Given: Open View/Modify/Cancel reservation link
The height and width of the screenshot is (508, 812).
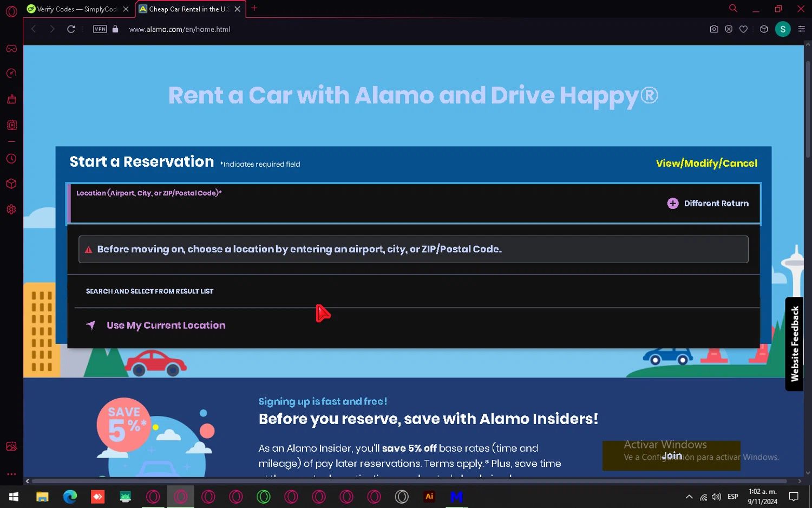Looking at the screenshot, I should [x=706, y=164].
